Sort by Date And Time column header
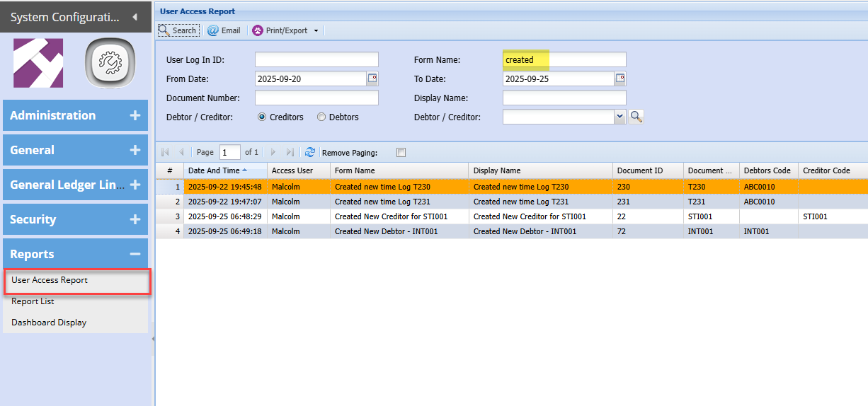The height and width of the screenshot is (406, 868). [x=214, y=170]
